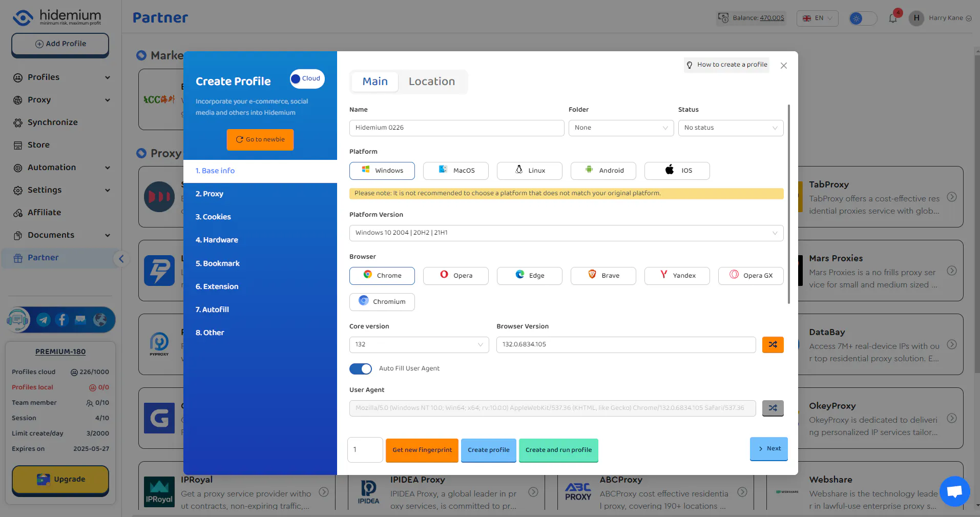The width and height of the screenshot is (980, 517).
Task: Click the Browser Version input field
Action: click(x=626, y=345)
